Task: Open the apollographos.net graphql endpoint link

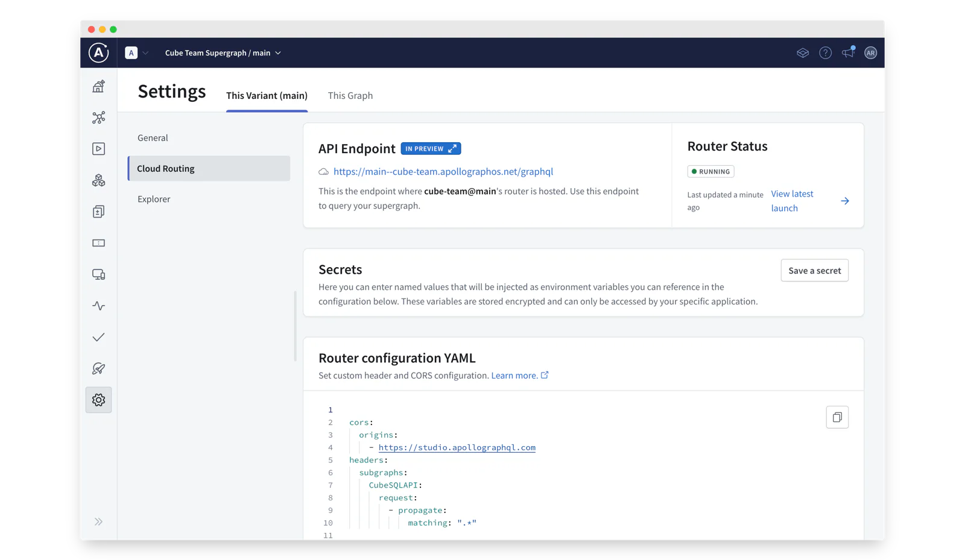Action: 443,171
